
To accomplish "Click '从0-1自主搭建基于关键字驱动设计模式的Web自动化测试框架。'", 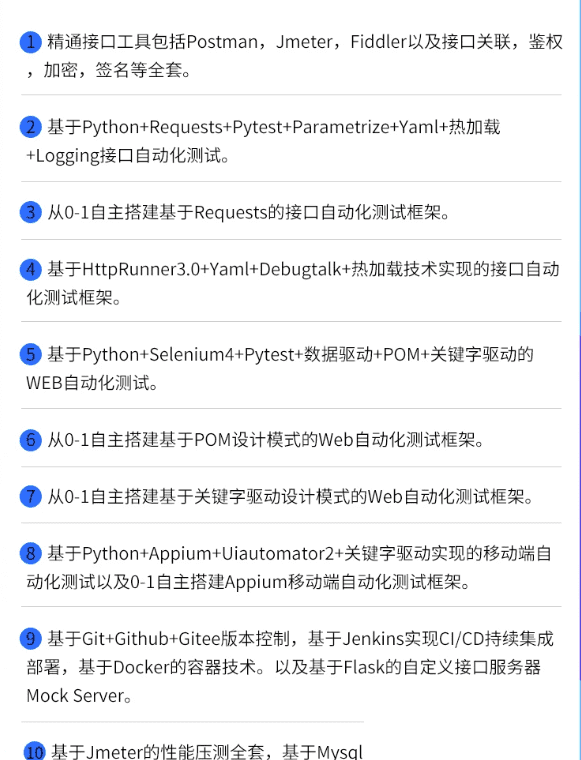I will 291,497.
